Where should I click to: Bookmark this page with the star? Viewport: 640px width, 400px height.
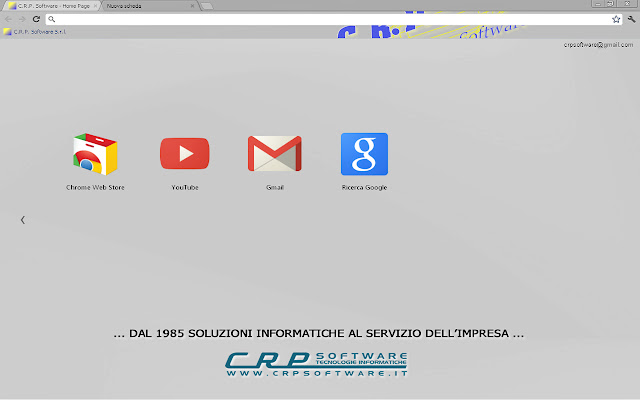coord(616,19)
